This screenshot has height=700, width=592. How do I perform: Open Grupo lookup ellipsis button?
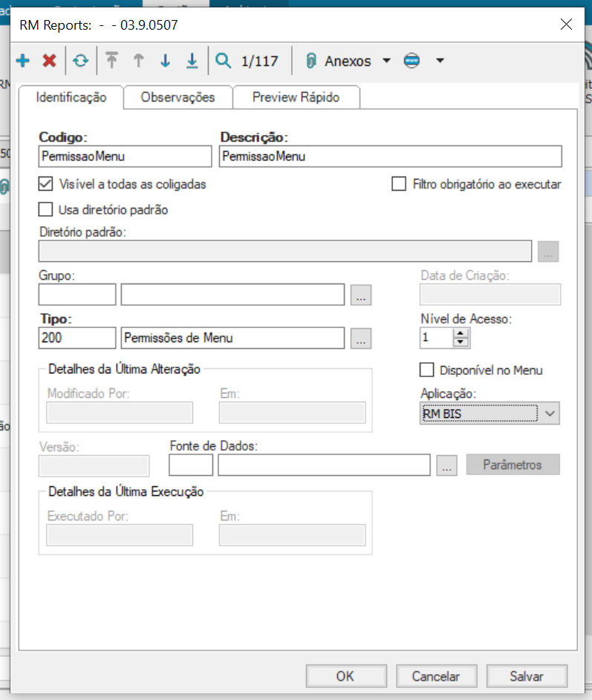tap(361, 295)
